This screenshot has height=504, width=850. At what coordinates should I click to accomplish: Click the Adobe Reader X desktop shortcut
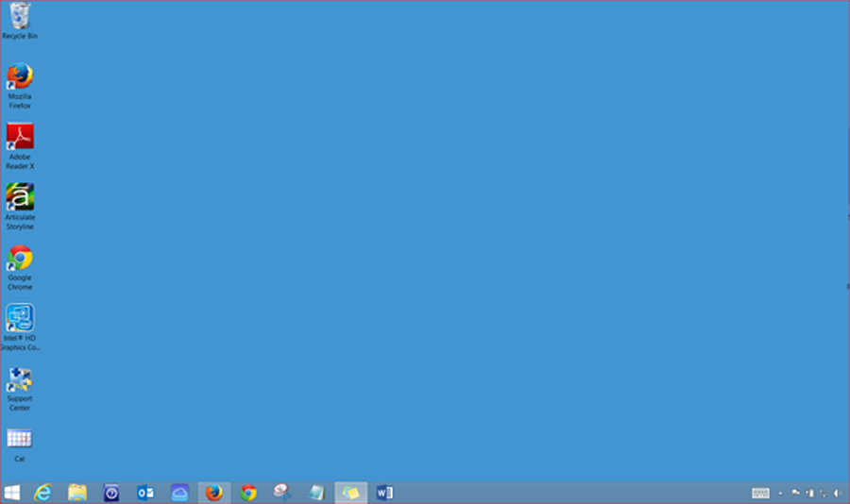[20, 138]
